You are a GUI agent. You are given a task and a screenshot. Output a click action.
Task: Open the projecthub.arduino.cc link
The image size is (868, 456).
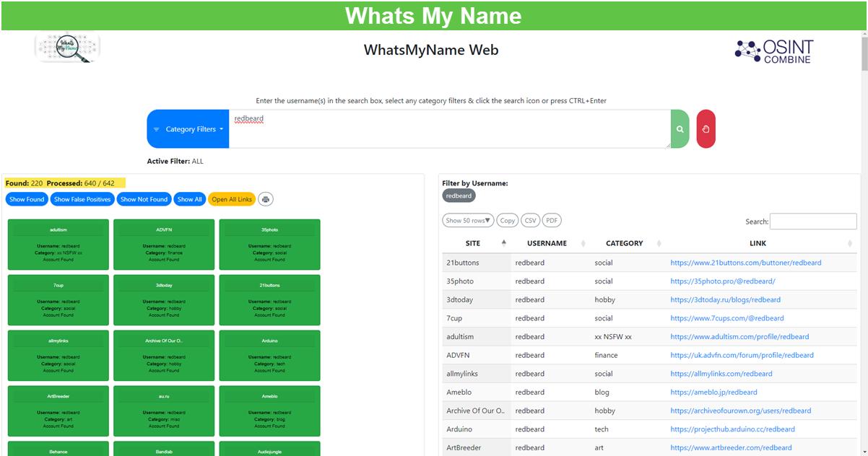pos(732,429)
